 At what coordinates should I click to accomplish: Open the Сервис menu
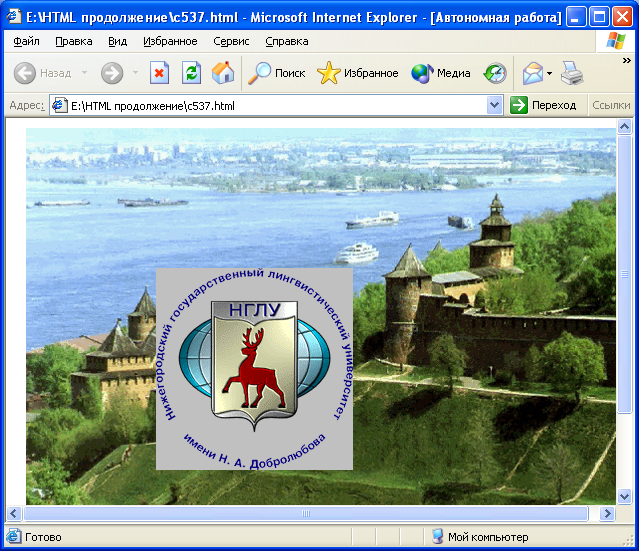[x=231, y=41]
